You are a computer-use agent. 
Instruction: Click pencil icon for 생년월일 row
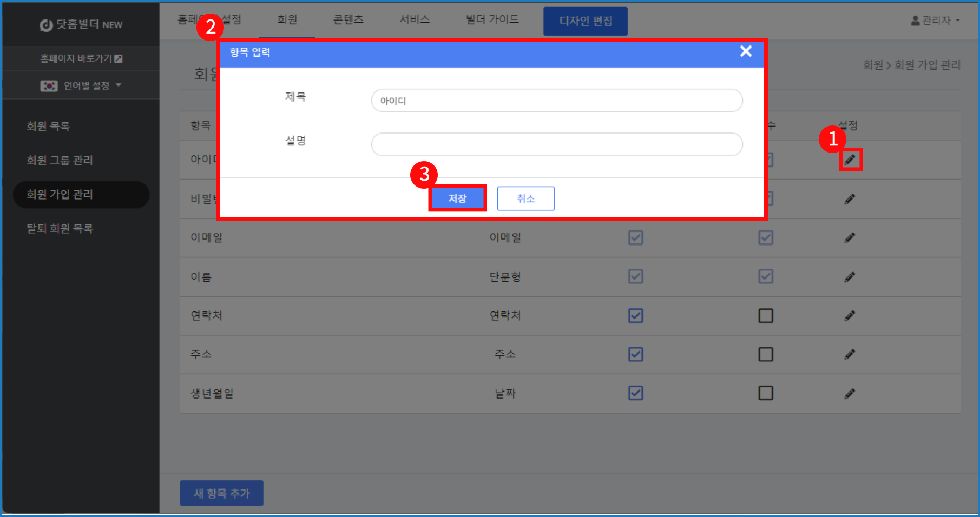click(x=850, y=394)
